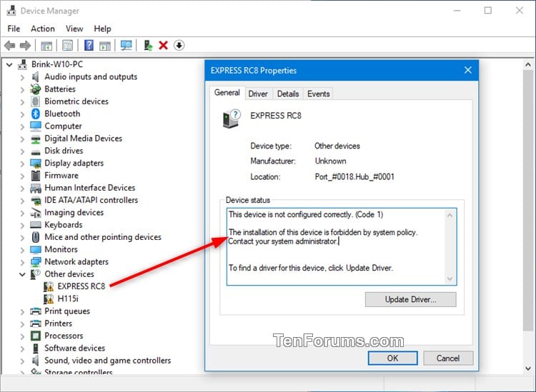The width and height of the screenshot is (536, 392).
Task: Click the Processors icon
Action: [36, 336]
